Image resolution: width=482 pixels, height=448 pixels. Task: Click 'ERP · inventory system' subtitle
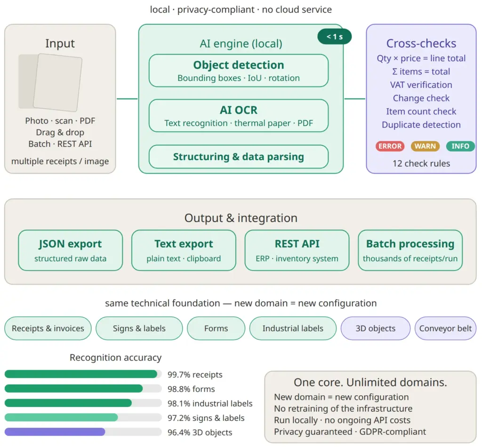(x=297, y=258)
